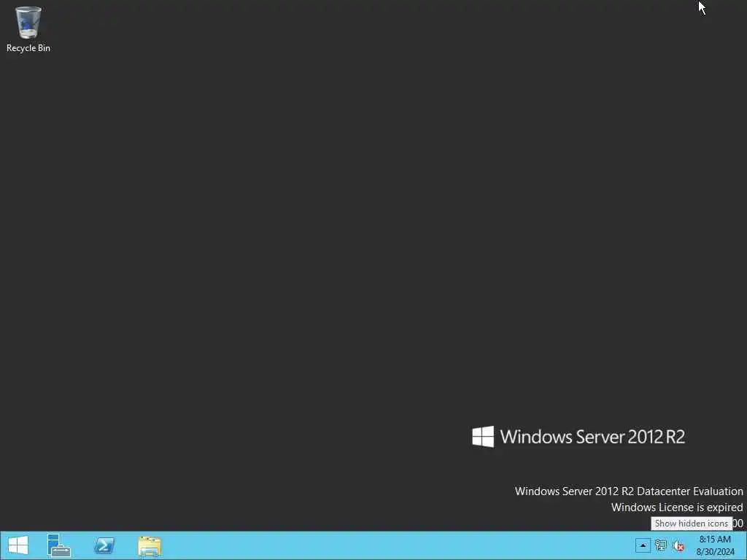
Task: Open the Windows Start button
Action: pos(18,545)
